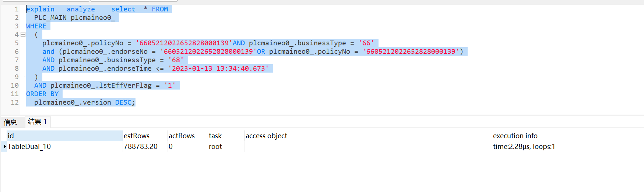The width and height of the screenshot is (644, 192).
Task: Click the actRows column header
Action: tap(187, 136)
